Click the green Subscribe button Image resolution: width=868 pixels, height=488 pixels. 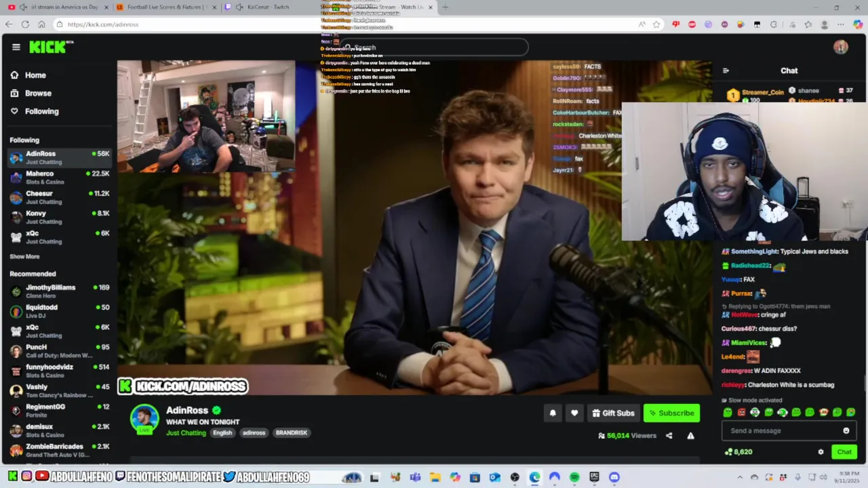pos(671,413)
